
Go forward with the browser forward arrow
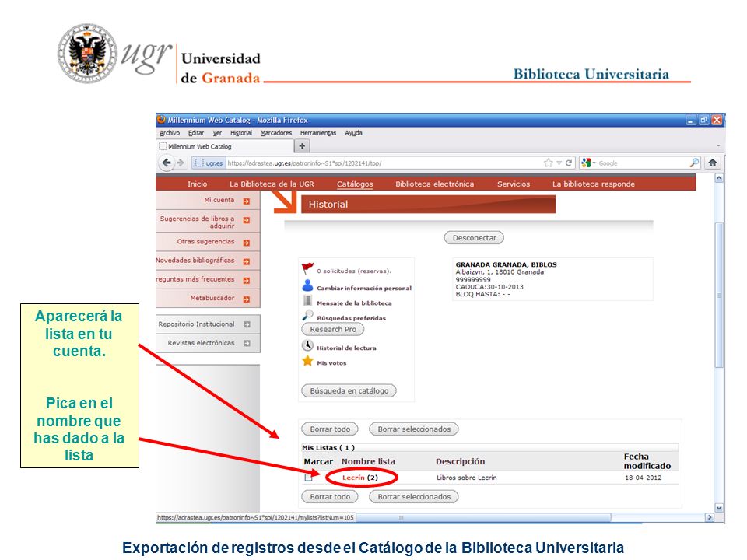181,163
